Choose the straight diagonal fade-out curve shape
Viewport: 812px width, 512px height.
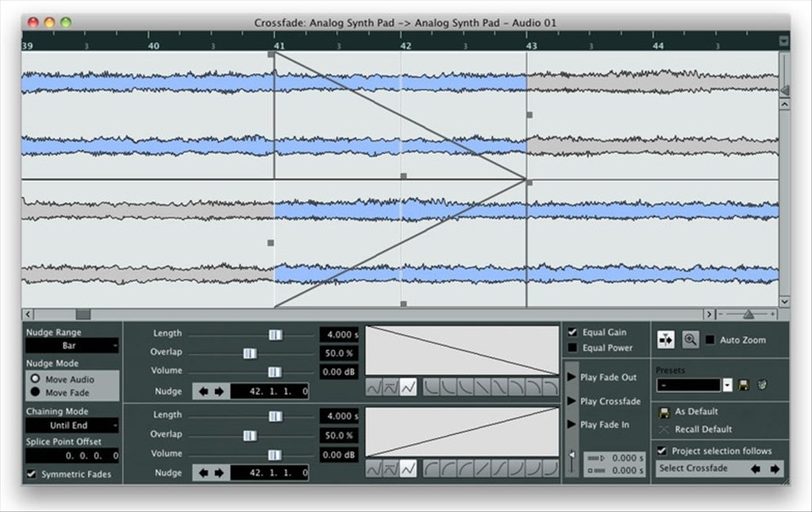(x=482, y=387)
